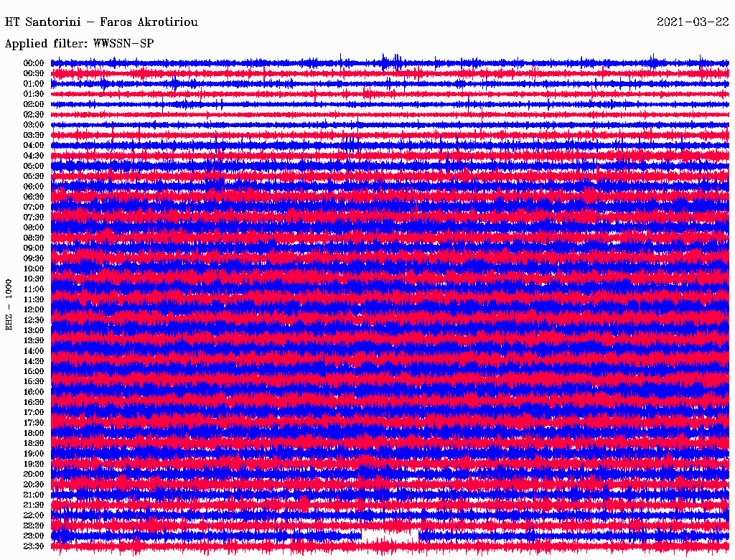Viewport: 735px width, 560px height.
Task: Click the Applied filter: WWSSN-SP label
Action: pos(79,44)
